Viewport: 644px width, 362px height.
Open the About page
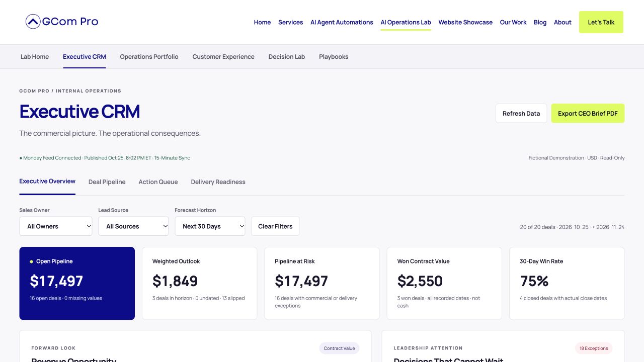562,22
